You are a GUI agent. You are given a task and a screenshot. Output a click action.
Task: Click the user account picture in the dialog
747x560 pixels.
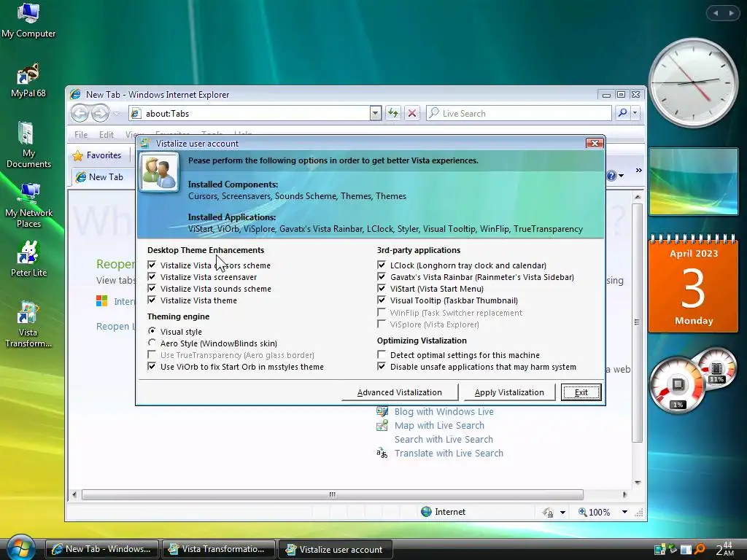(159, 172)
